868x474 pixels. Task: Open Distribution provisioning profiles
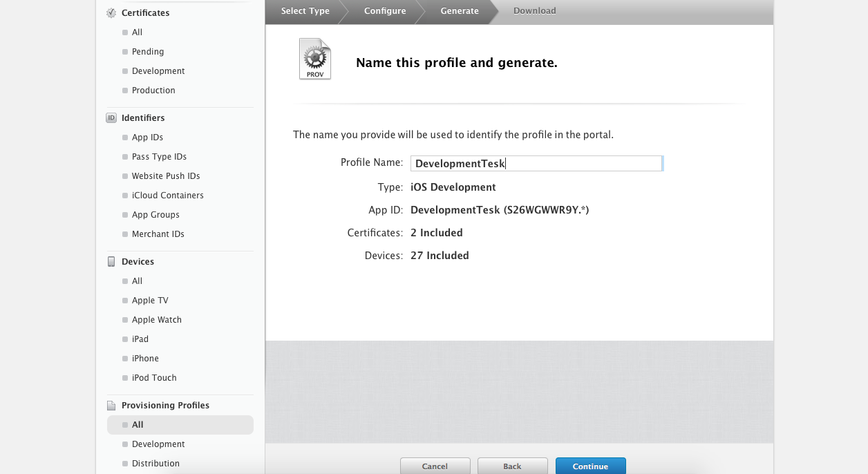coord(155,464)
